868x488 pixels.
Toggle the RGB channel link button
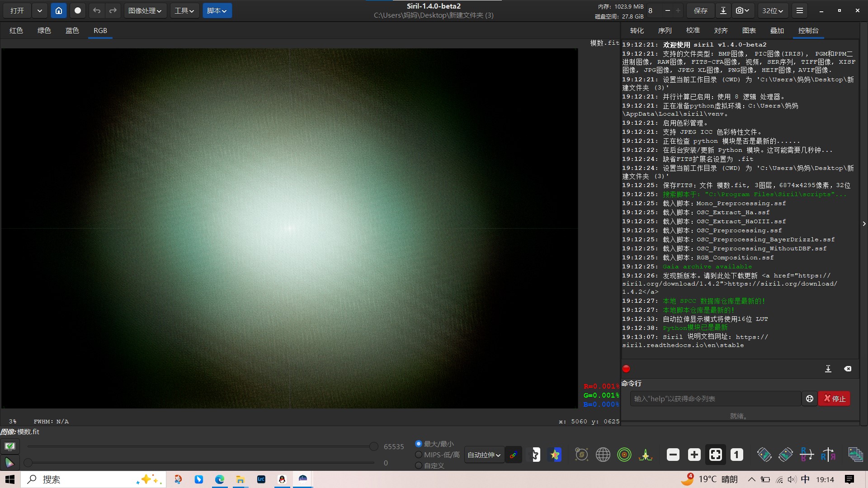513,455
